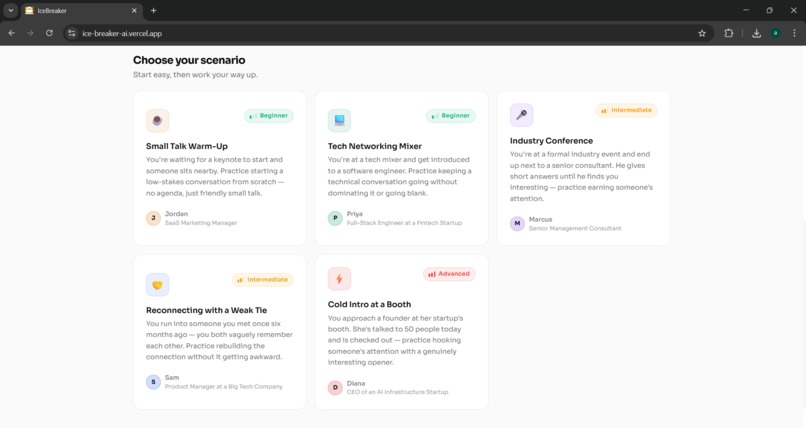The width and height of the screenshot is (806, 428).
Task: Click the handshake icon on Reconnecting card
Action: pyautogui.click(x=157, y=285)
